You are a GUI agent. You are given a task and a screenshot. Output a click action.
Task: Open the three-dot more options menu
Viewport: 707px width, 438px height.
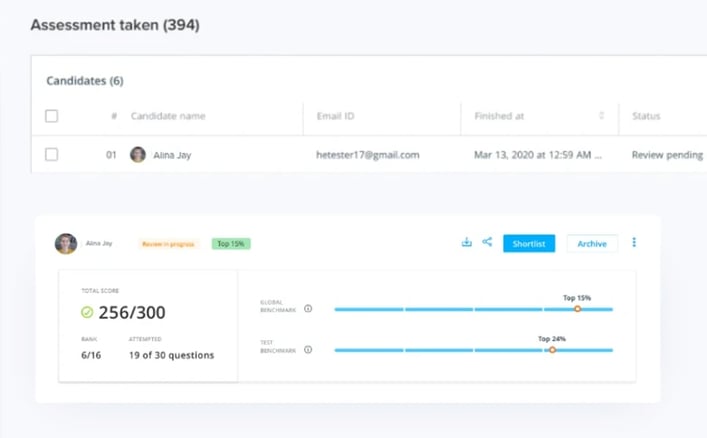[634, 242]
